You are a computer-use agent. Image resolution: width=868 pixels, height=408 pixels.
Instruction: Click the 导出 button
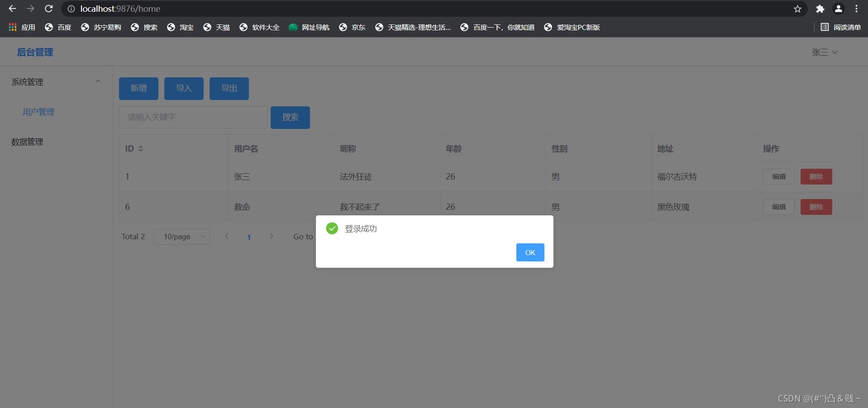(x=229, y=88)
